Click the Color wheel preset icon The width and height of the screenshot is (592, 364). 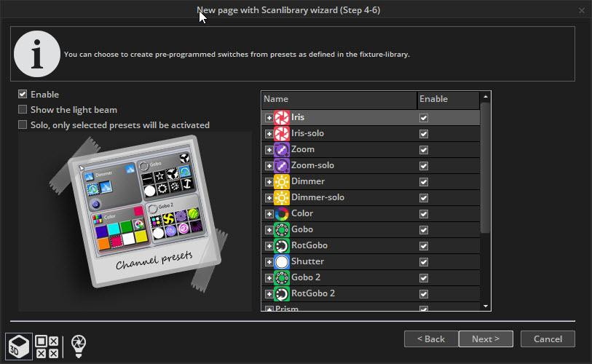tap(282, 213)
